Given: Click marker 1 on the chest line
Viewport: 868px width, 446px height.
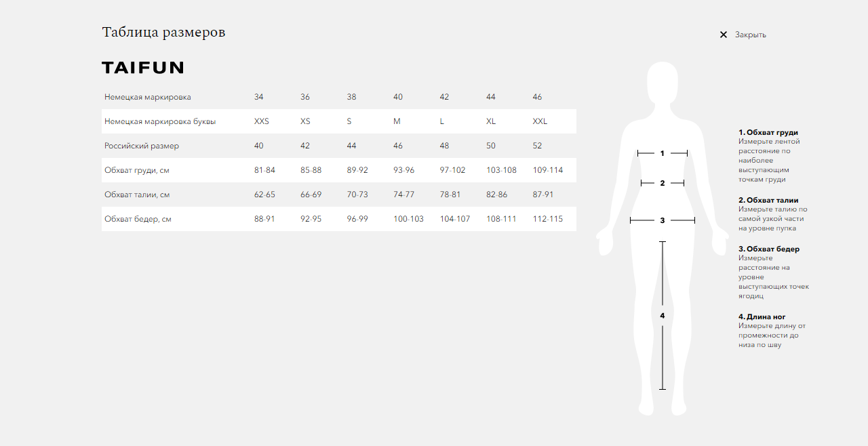Looking at the screenshot, I should [x=663, y=153].
